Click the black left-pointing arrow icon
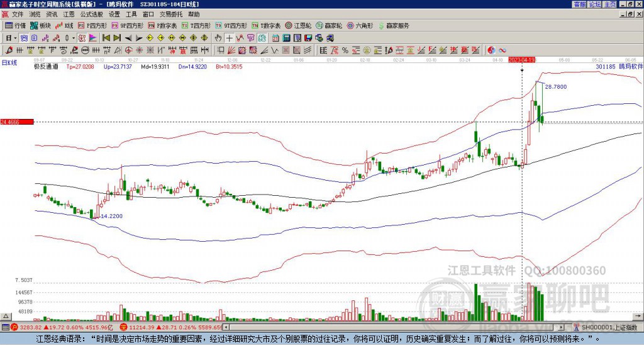This screenshot has height=345, width=644. pyautogui.click(x=128, y=38)
